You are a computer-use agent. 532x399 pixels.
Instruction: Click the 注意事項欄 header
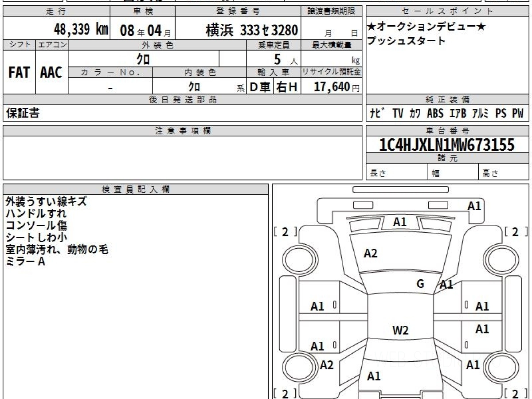click(x=183, y=131)
